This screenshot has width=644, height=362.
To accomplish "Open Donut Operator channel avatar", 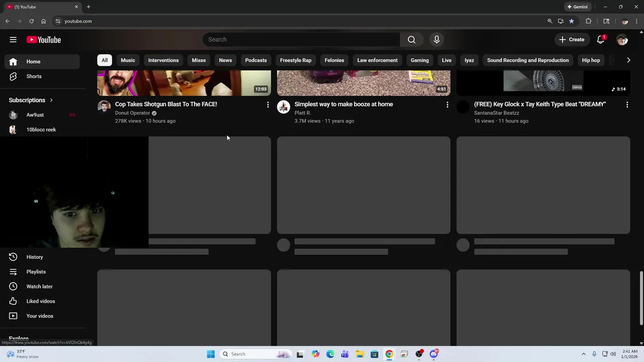I will [104, 107].
